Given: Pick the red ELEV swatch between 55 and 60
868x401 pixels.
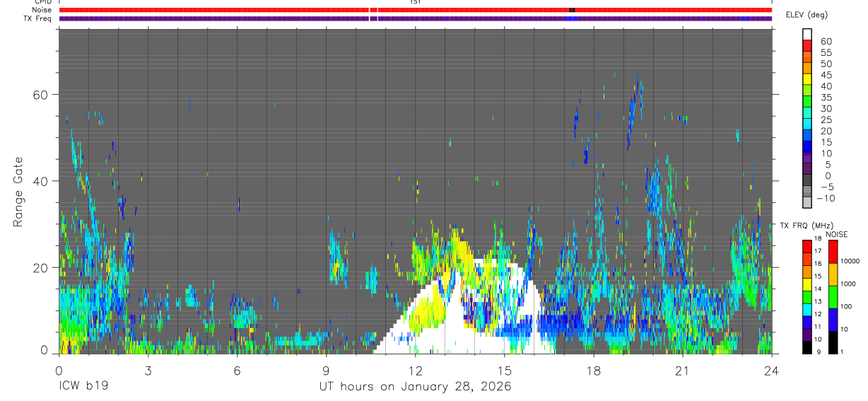Looking at the screenshot, I should click(807, 47).
